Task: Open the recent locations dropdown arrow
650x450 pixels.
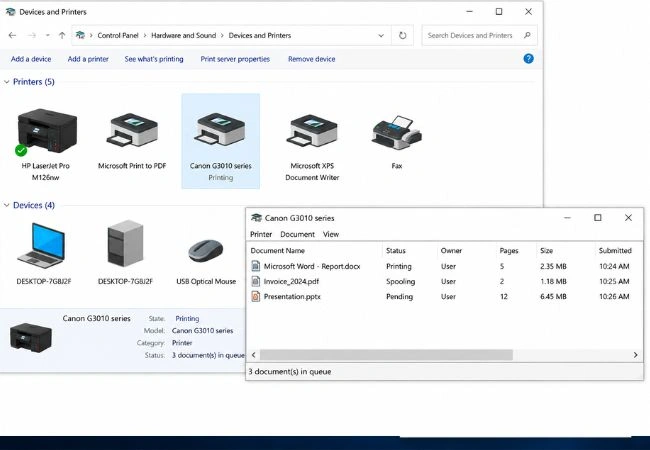Action: click(x=48, y=36)
